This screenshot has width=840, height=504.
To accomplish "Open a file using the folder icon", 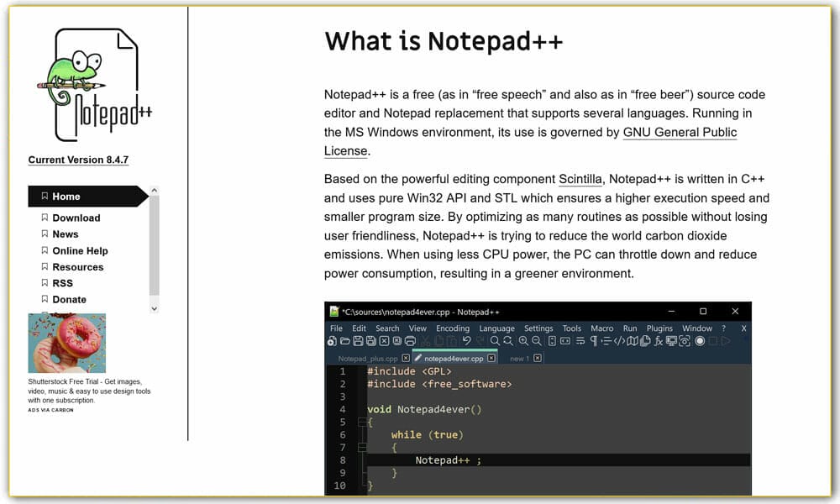I will [344, 340].
